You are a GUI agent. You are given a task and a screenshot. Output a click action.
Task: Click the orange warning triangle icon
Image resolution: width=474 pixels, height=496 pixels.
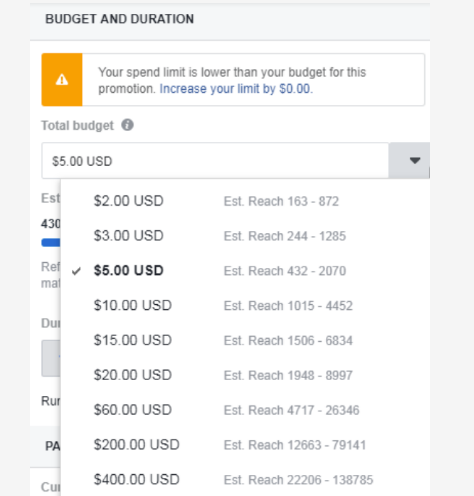(62, 80)
